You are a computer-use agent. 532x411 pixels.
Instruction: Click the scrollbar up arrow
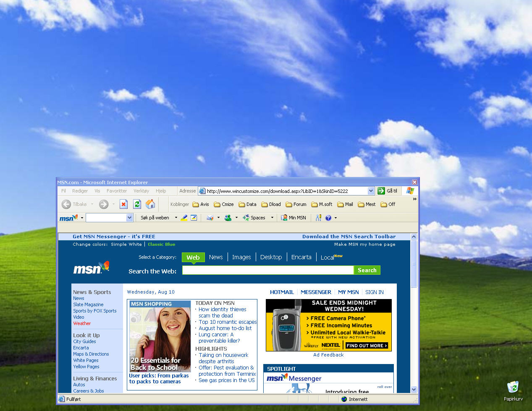pyautogui.click(x=414, y=237)
